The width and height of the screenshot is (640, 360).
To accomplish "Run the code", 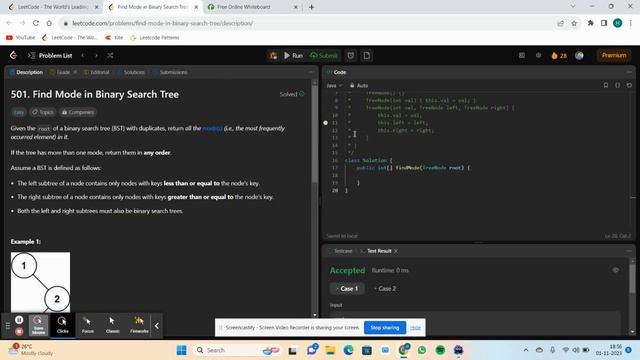I will pyautogui.click(x=293, y=56).
